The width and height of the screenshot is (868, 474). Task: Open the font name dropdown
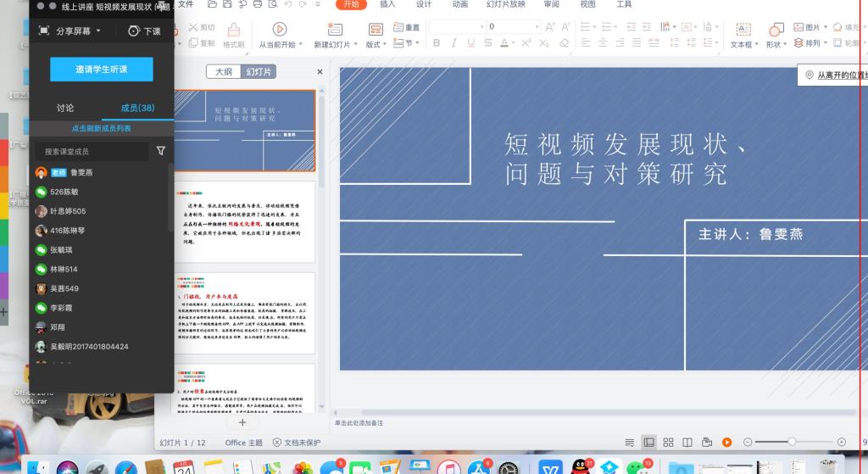click(x=481, y=26)
